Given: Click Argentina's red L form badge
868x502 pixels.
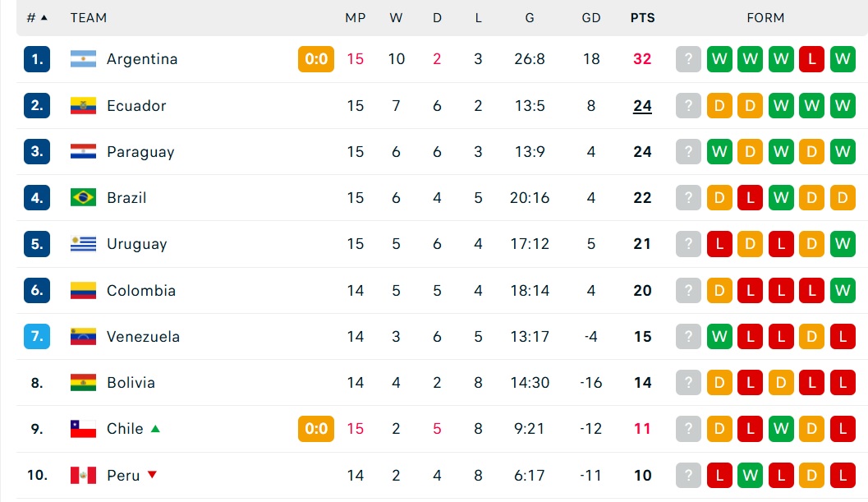Looking at the screenshot, I should coord(811,58).
